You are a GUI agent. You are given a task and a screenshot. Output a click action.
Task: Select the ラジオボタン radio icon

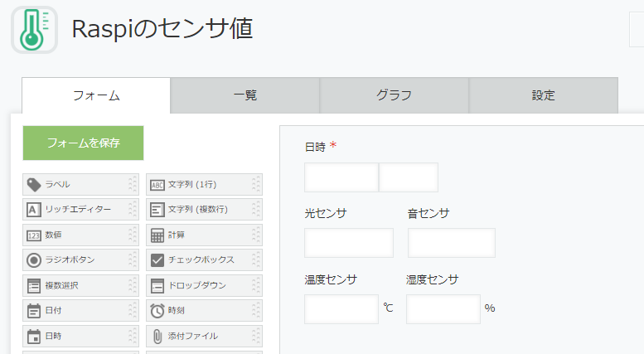[34, 260]
